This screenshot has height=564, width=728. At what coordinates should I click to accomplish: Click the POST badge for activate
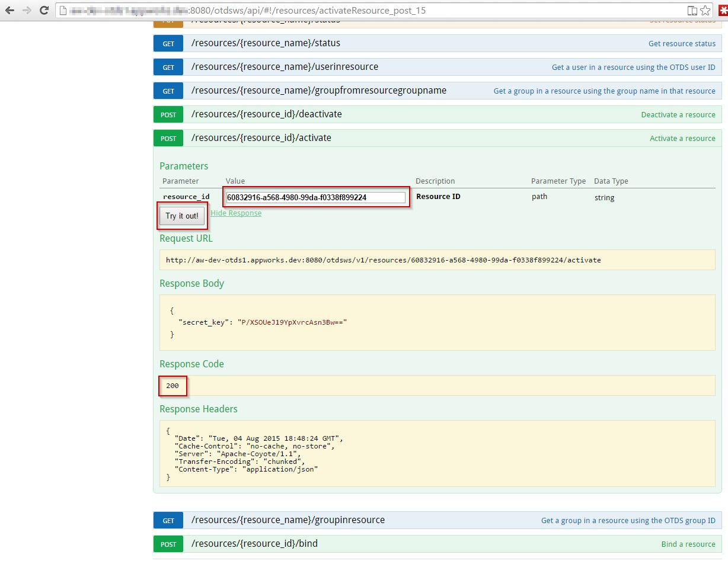168,138
